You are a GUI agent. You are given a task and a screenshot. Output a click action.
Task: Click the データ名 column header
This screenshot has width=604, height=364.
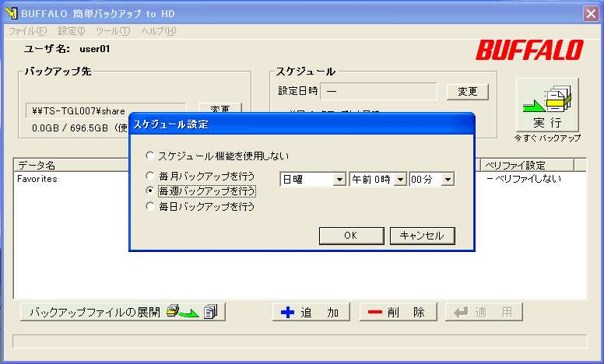(x=72, y=166)
